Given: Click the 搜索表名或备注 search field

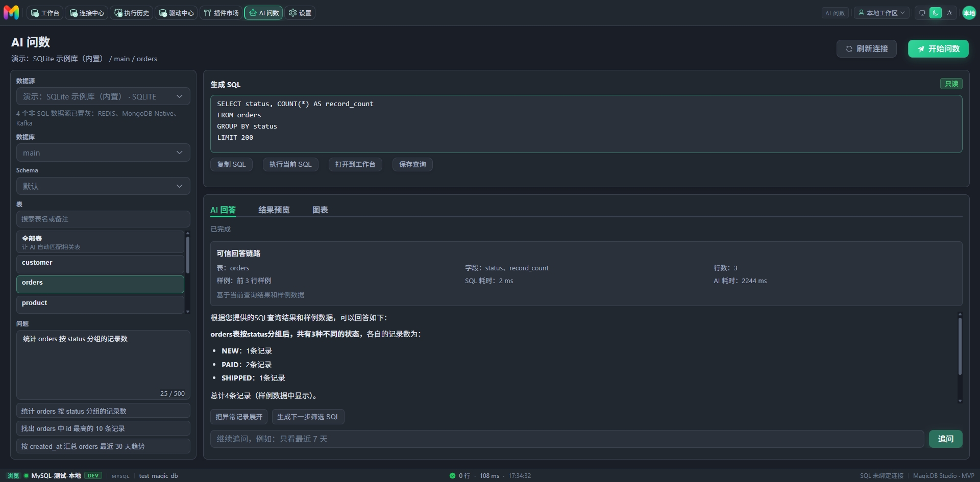Looking at the screenshot, I should tap(103, 219).
